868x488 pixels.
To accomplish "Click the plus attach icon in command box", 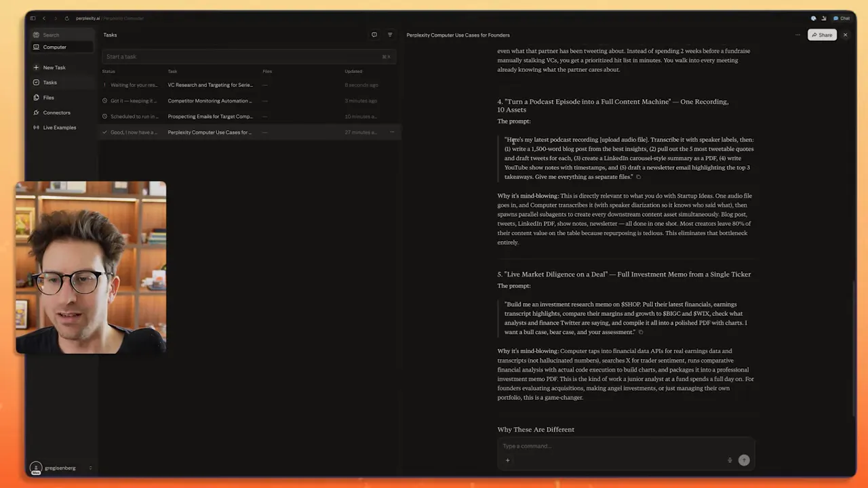I will (x=507, y=460).
